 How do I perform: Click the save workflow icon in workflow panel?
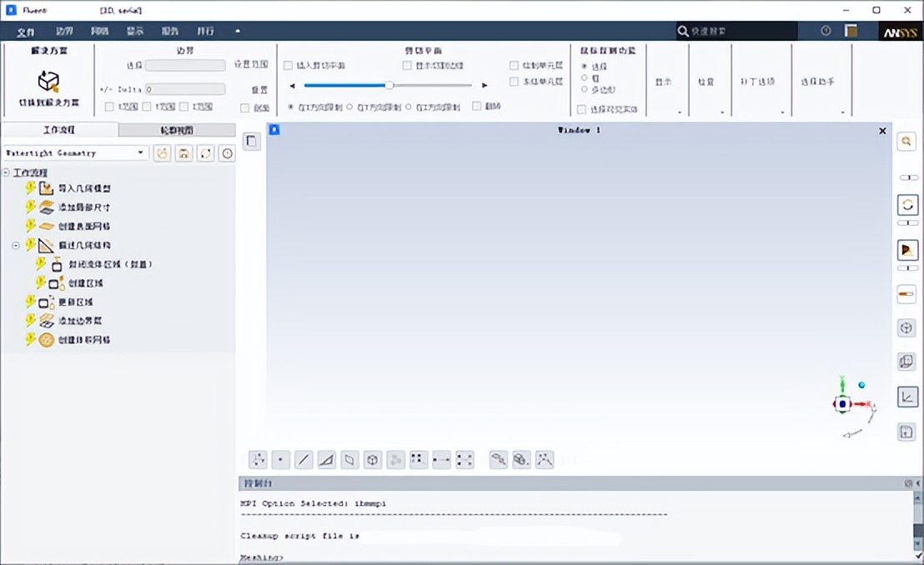point(183,152)
